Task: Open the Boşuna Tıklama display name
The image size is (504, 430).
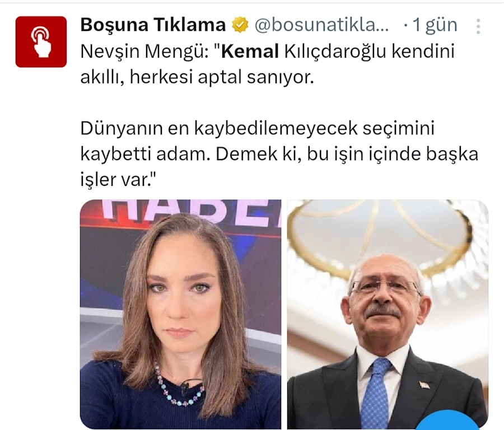Action: (x=153, y=25)
